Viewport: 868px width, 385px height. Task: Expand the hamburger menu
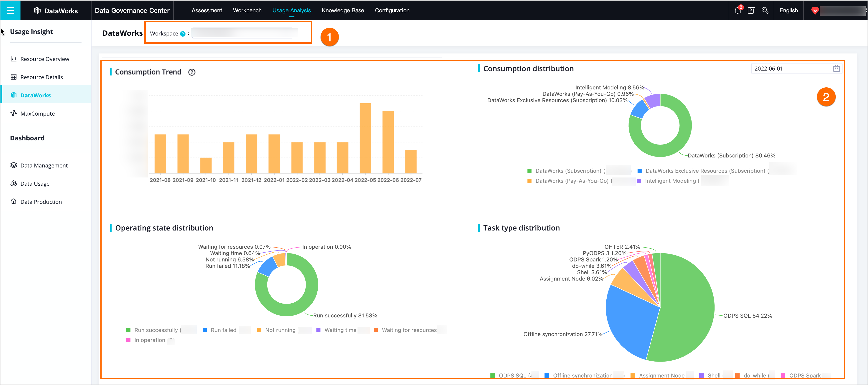pyautogui.click(x=10, y=10)
